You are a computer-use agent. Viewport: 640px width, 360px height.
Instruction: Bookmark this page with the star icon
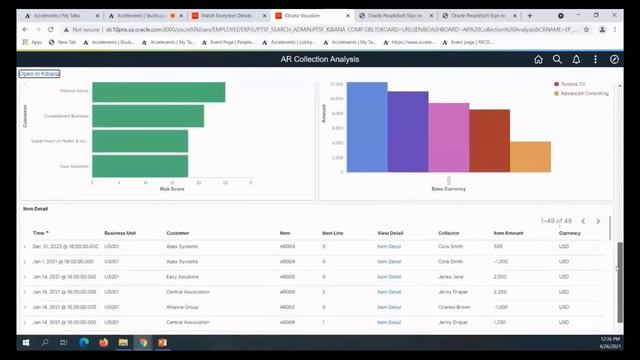[x=587, y=29]
